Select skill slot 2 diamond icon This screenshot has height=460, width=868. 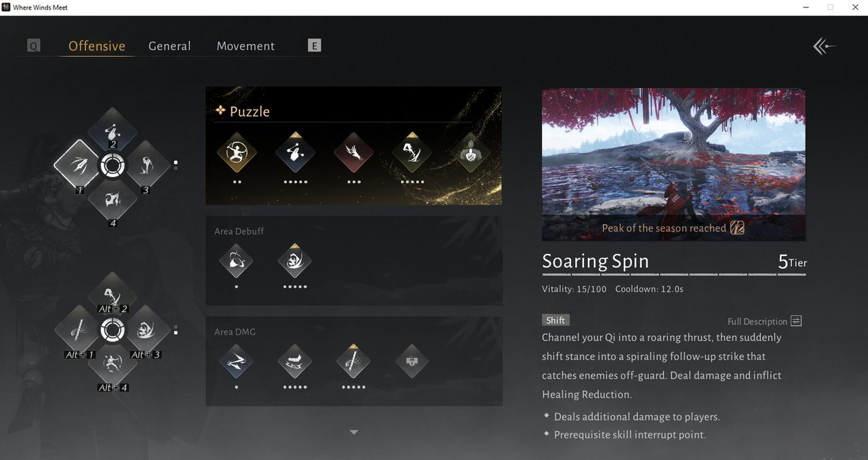click(x=112, y=129)
